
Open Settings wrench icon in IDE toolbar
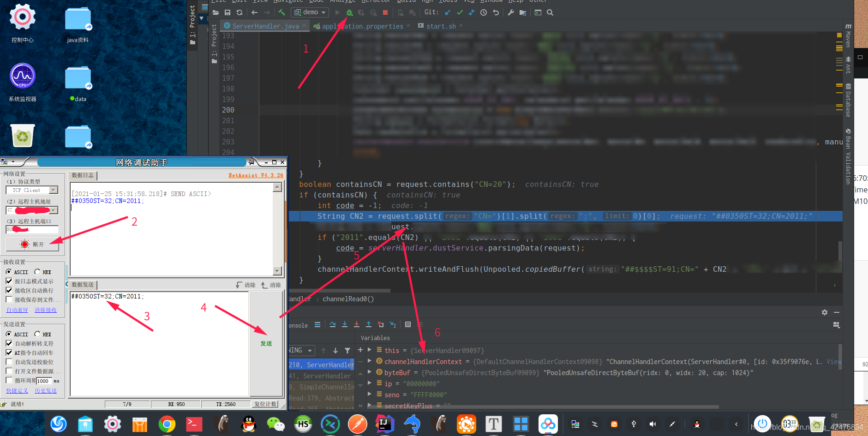511,12
